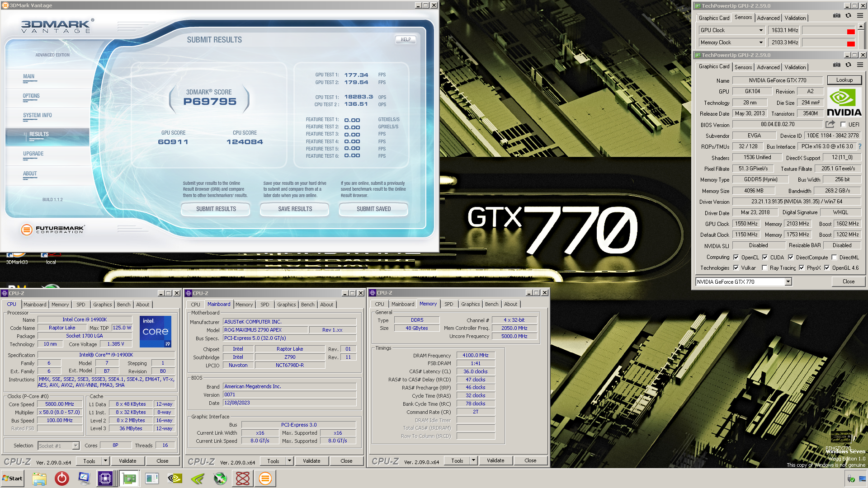Take screenshot with camera icon in Sensors GPU-Z window

click(837, 16)
